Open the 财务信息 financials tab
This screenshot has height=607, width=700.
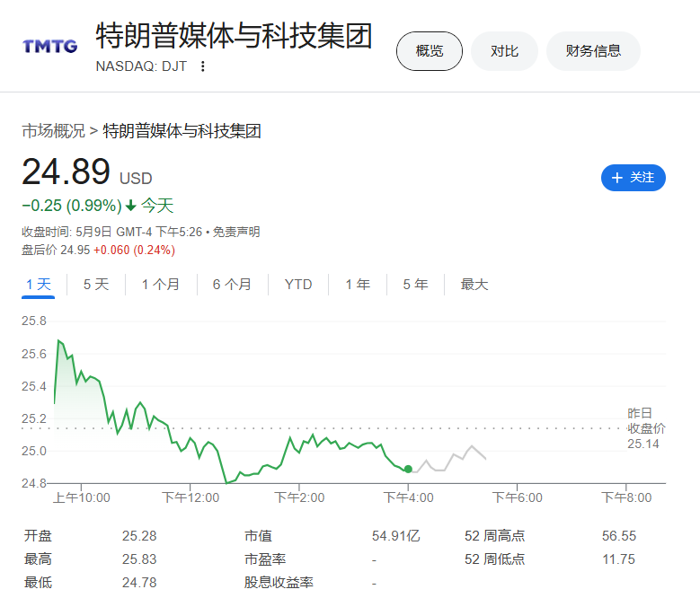(x=593, y=51)
